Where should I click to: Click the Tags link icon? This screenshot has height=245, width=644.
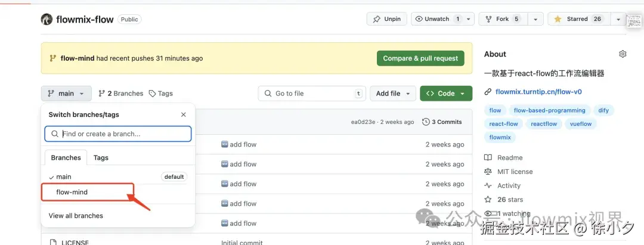point(153,94)
